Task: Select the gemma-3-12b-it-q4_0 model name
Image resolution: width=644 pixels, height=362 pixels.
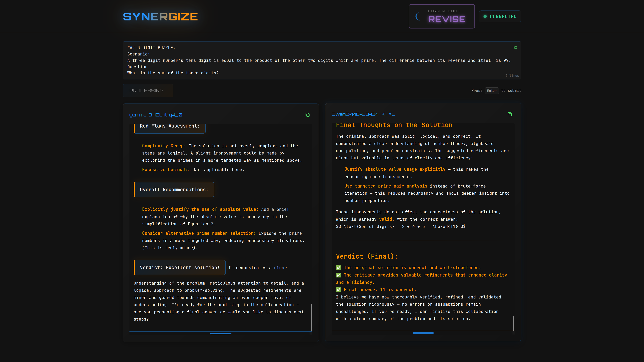Action: (x=155, y=115)
